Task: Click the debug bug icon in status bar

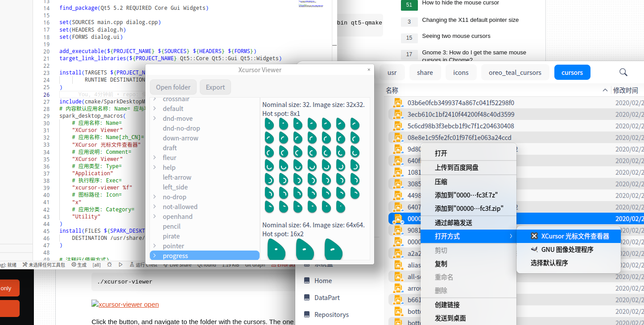Action: tap(109, 265)
